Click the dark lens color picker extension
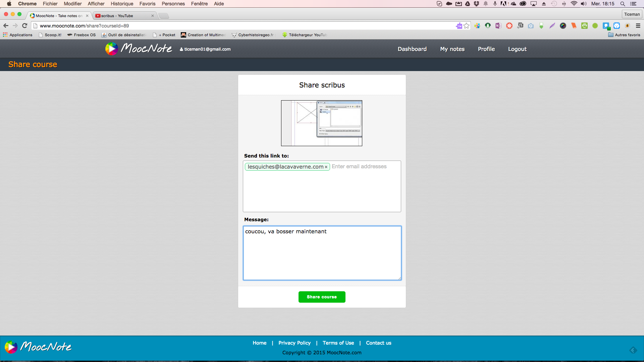 click(563, 26)
